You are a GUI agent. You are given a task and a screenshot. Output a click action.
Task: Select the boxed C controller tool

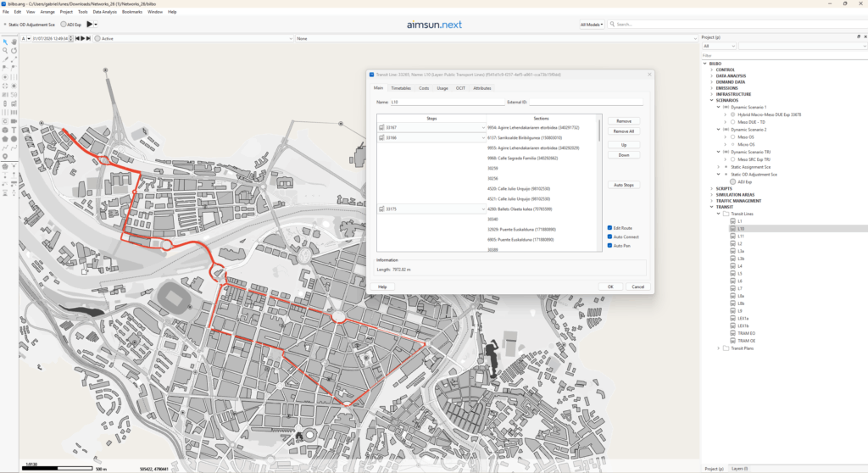[6, 121]
